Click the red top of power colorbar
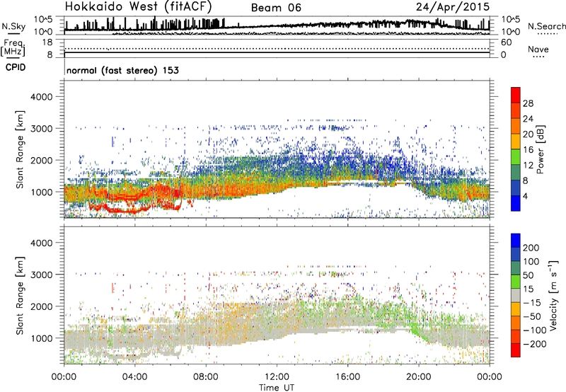Viewport: 566px width, 392px height. [x=516, y=95]
